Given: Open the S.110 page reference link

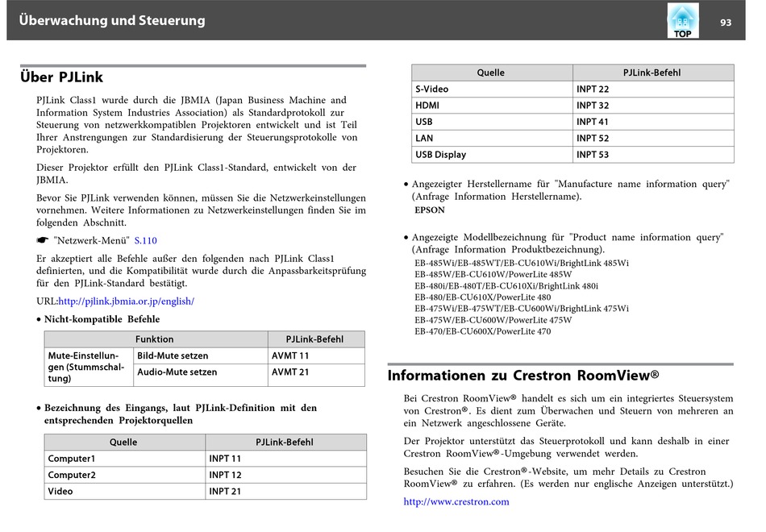Looking at the screenshot, I should 146,240.
